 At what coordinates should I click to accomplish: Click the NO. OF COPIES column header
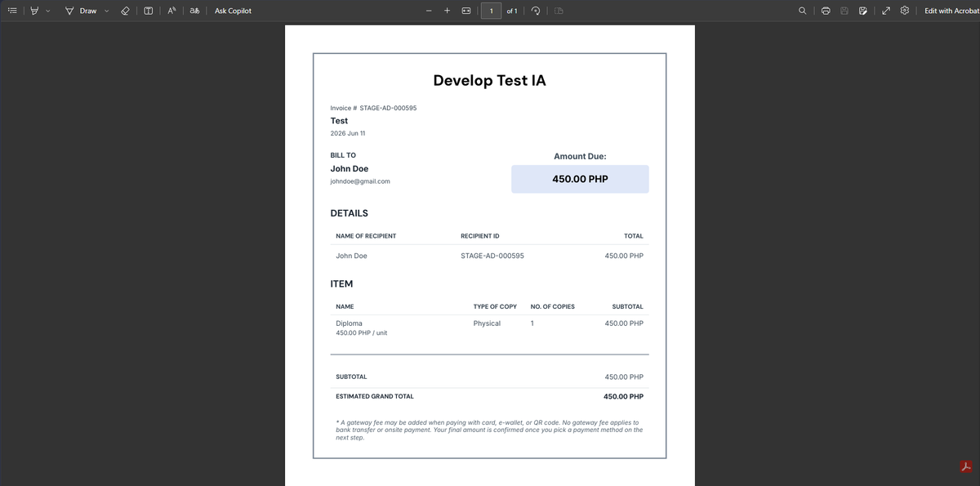[553, 307]
